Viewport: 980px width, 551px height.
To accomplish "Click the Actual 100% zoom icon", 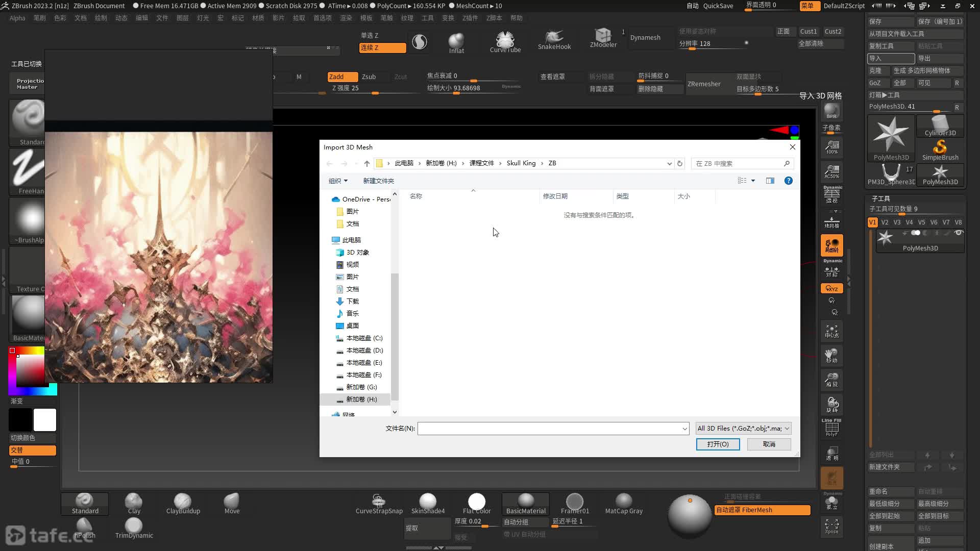I will click(831, 148).
